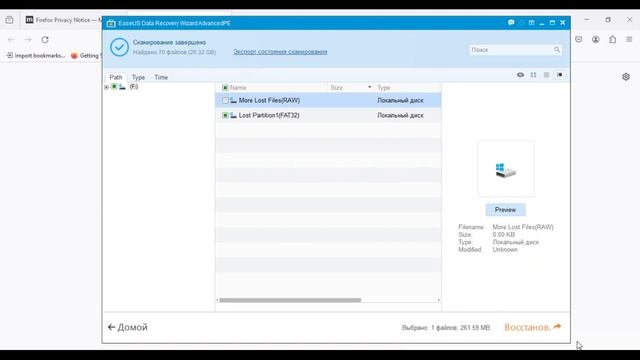Click the horizontal scrollbar thumb

(290, 300)
